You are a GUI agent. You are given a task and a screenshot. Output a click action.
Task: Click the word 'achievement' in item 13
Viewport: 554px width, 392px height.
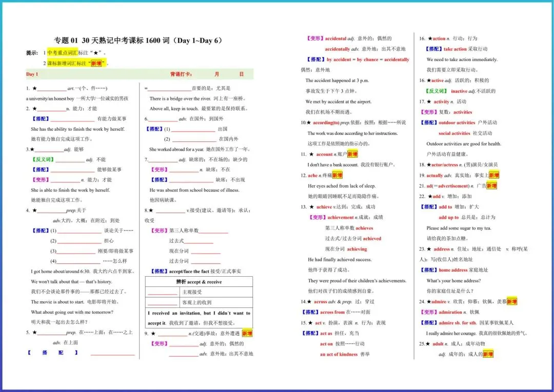point(341,217)
